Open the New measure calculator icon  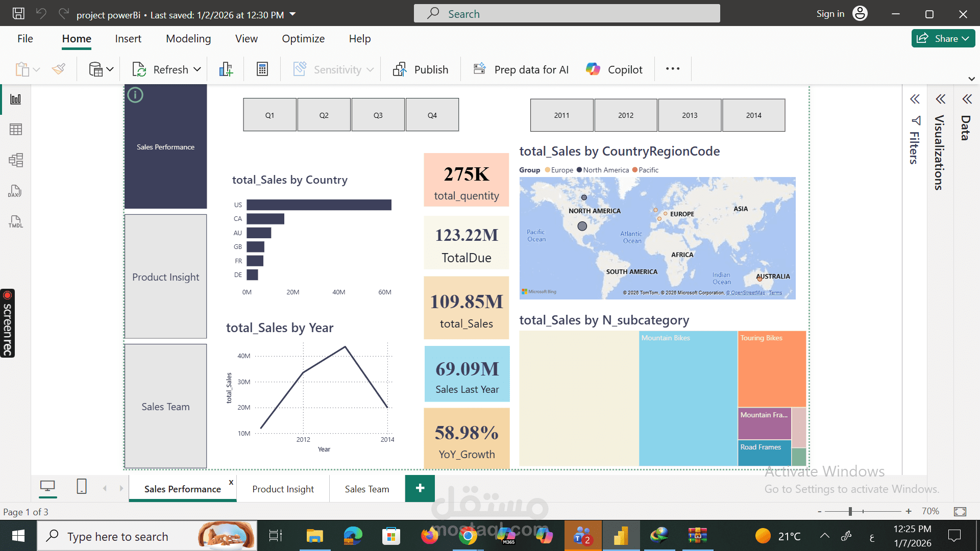[262, 68]
